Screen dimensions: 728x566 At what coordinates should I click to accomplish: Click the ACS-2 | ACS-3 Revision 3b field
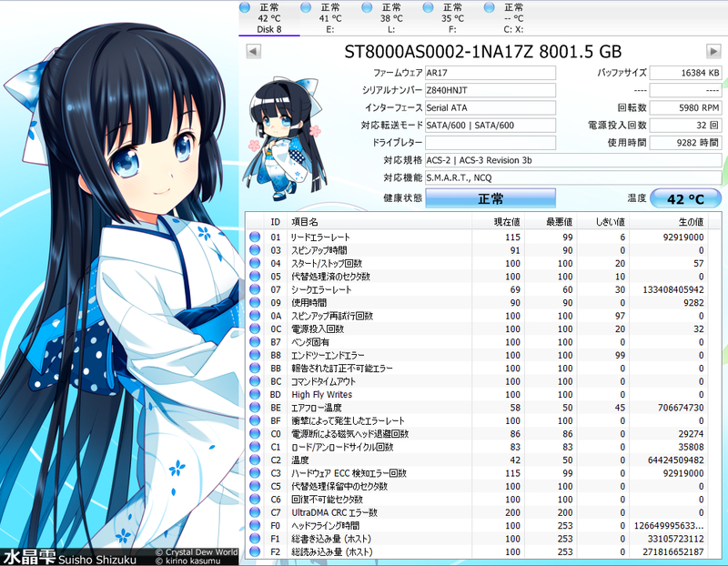[x=573, y=160]
